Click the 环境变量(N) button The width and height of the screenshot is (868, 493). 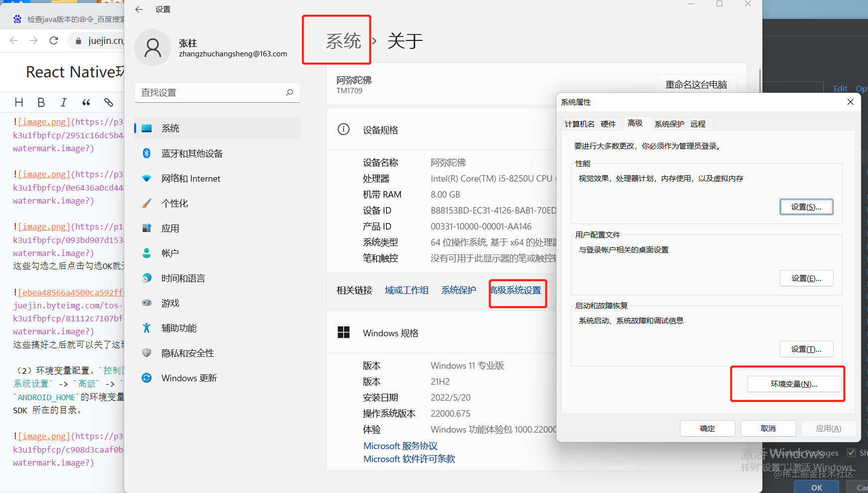point(793,384)
